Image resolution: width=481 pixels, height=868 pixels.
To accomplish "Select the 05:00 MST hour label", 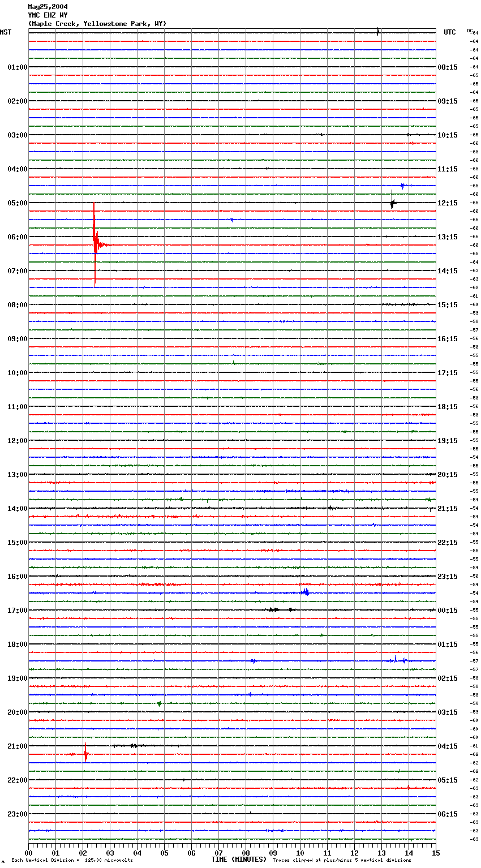I will 17,203.
